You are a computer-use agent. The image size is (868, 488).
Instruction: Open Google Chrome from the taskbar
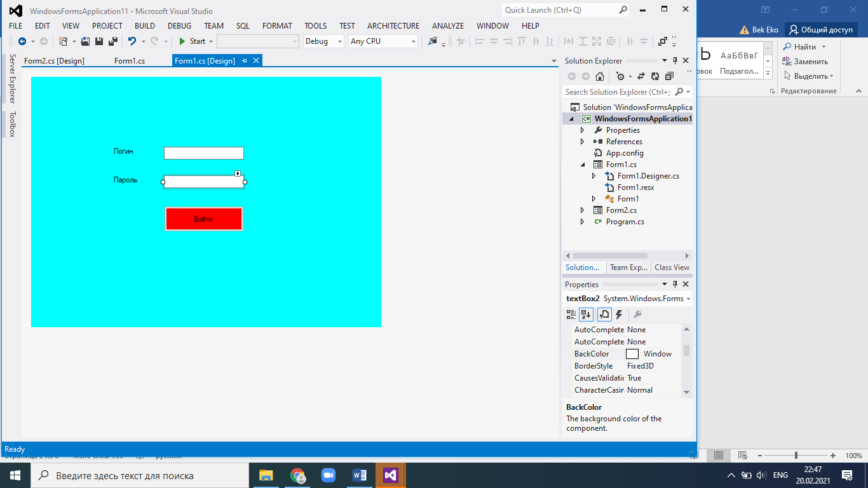pos(297,475)
